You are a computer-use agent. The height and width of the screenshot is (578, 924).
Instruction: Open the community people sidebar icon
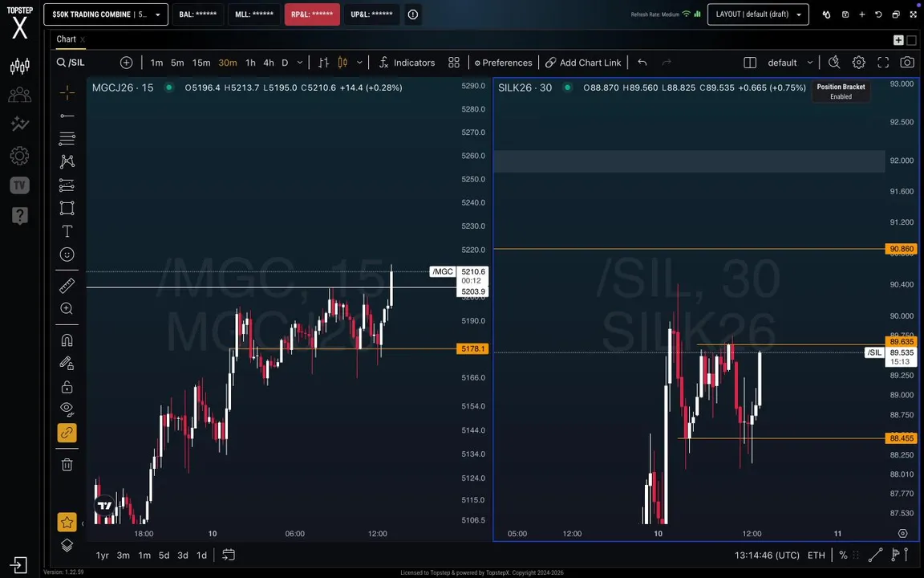19,95
